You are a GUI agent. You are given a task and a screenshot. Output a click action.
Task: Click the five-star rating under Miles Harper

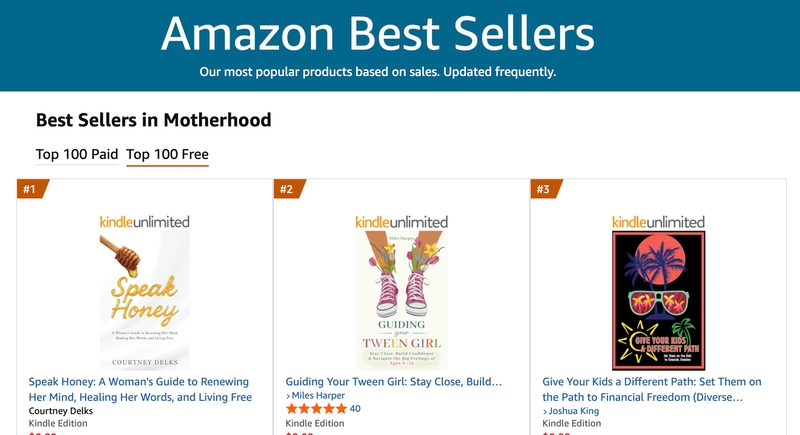point(315,409)
